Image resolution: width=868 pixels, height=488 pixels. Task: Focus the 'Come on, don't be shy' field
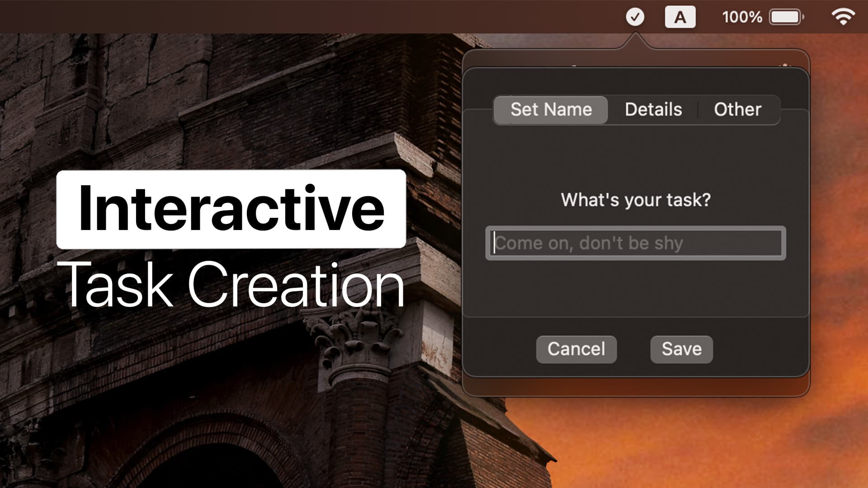[636, 243]
